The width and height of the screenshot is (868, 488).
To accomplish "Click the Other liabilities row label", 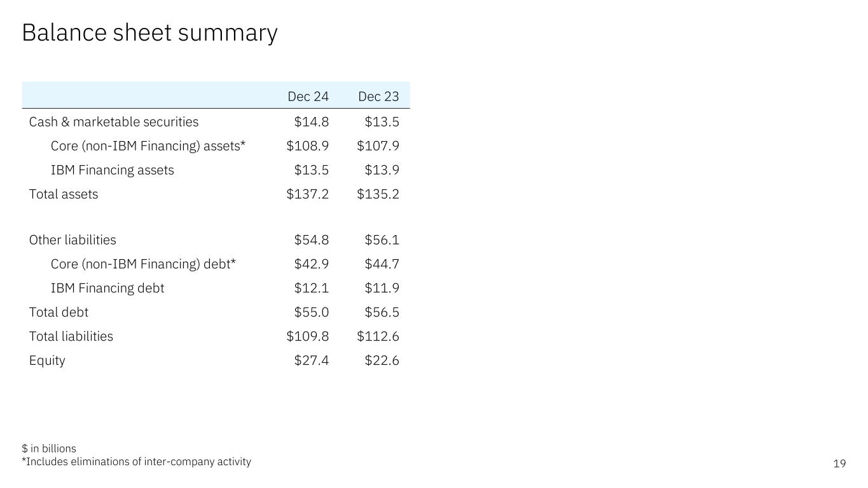I will pos(72,240).
